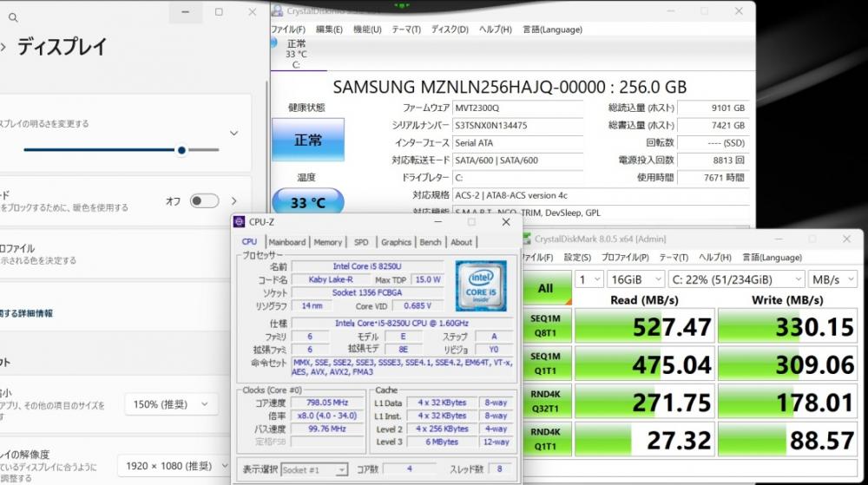Screen dimensions: 868x485
Task: Click the brightness slider handle
Action: point(181,150)
